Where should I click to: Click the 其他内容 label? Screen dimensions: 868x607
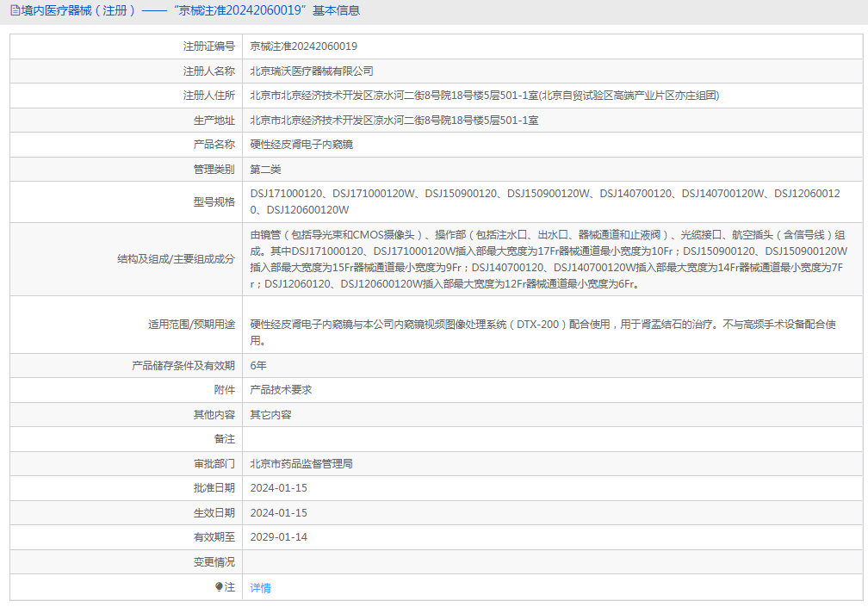coord(214,414)
